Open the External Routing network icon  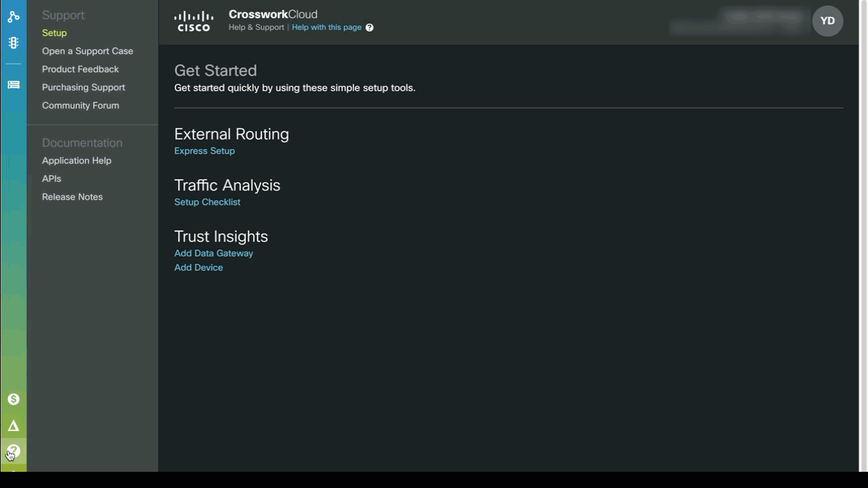coord(13,17)
